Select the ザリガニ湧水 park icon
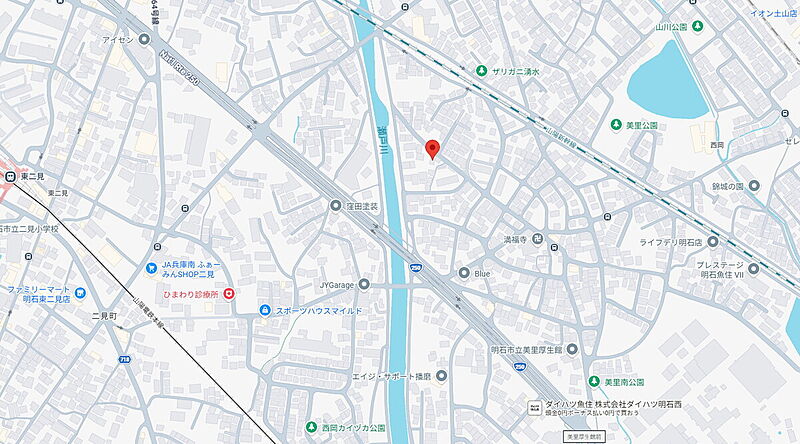 [481, 71]
